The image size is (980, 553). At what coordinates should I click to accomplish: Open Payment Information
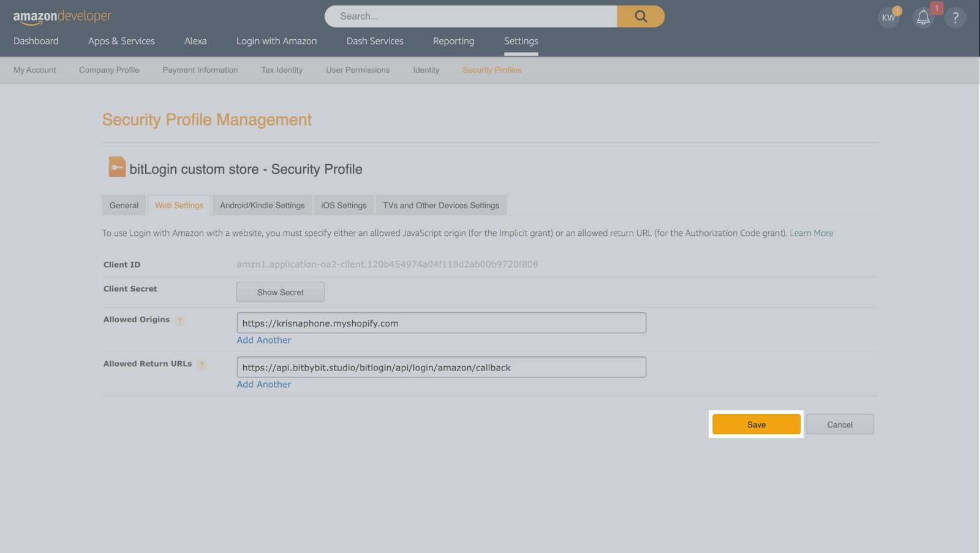(x=200, y=70)
